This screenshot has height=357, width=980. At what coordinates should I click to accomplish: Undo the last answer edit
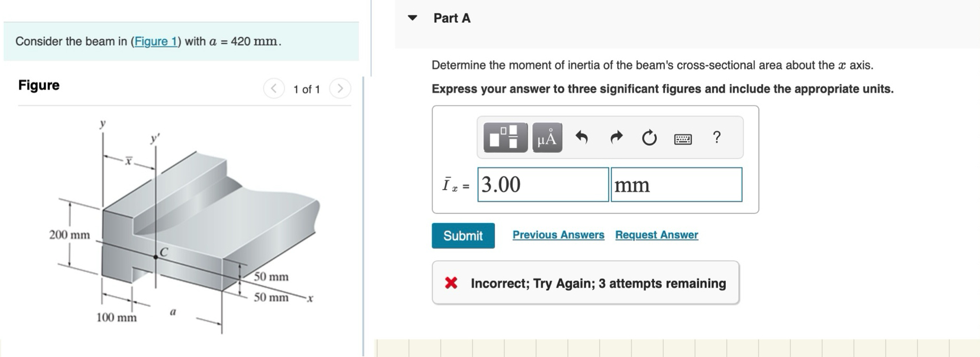click(582, 137)
